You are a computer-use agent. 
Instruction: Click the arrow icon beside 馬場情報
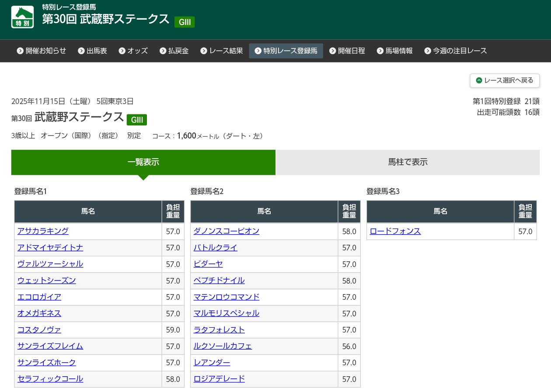pos(380,51)
